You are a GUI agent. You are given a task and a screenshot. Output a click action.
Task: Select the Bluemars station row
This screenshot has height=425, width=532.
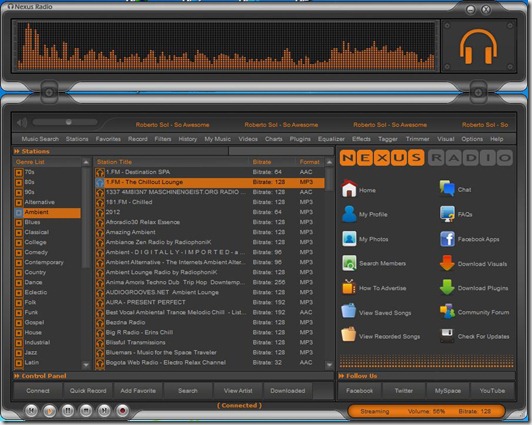[209, 353]
